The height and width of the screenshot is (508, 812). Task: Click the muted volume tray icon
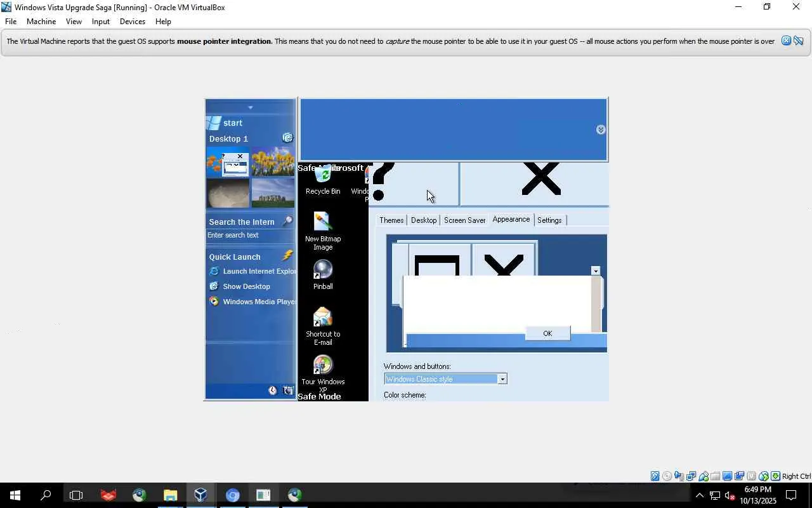(x=730, y=495)
